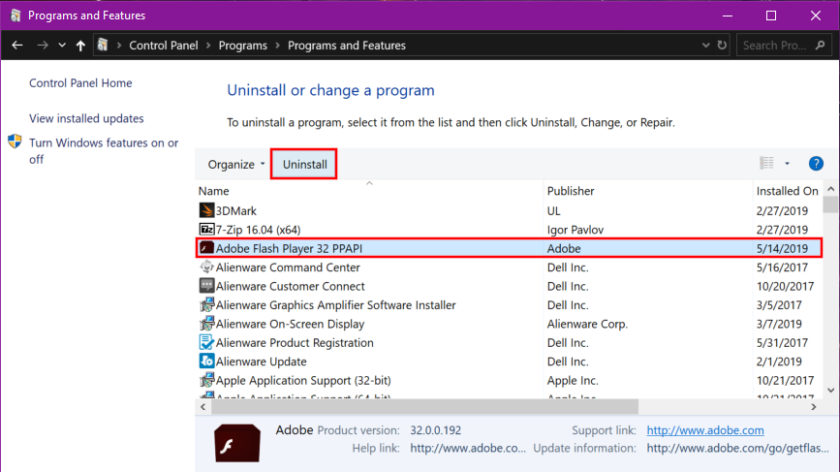Click the change view list icon
The width and height of the screenshot is (840, 472).
767,163
